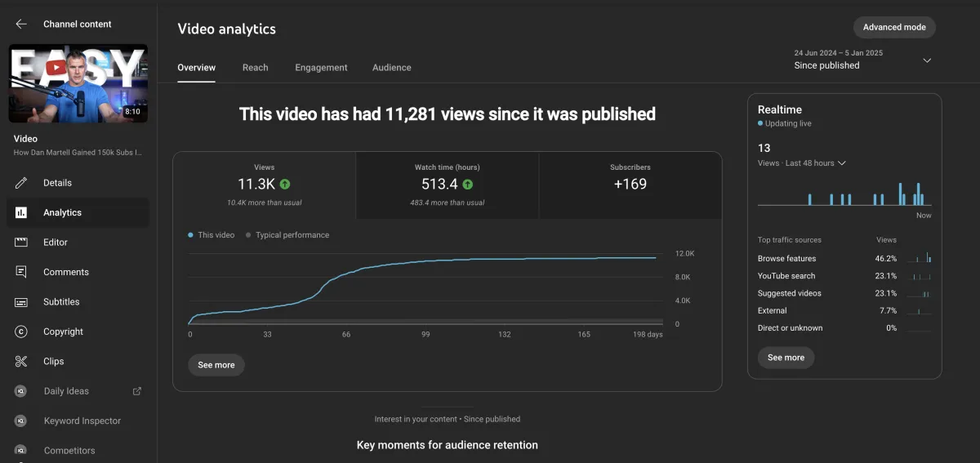Open Keyword Inspector in the sidebar

click(x=82, y=421)
